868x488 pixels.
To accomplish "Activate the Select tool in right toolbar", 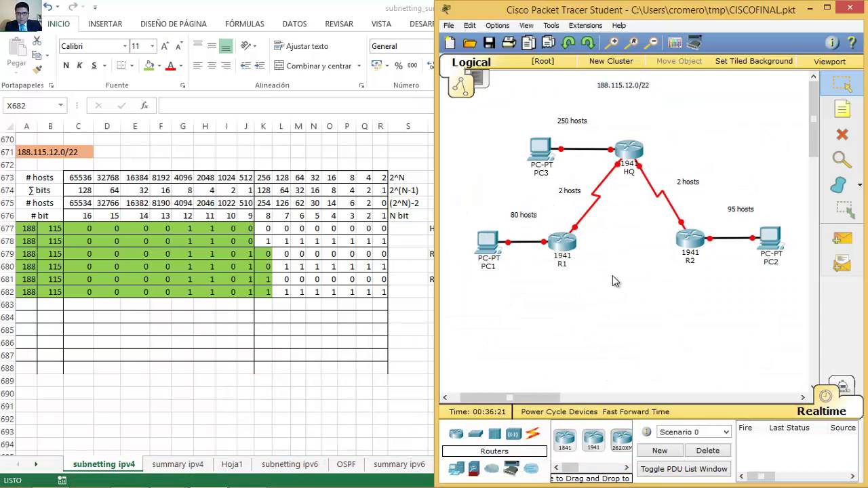I will [x=842, y=84].
